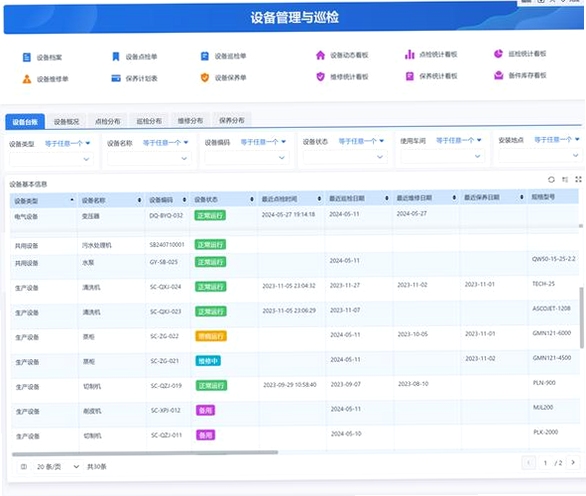Select model cell QW50-15-25-2.2

553,259
